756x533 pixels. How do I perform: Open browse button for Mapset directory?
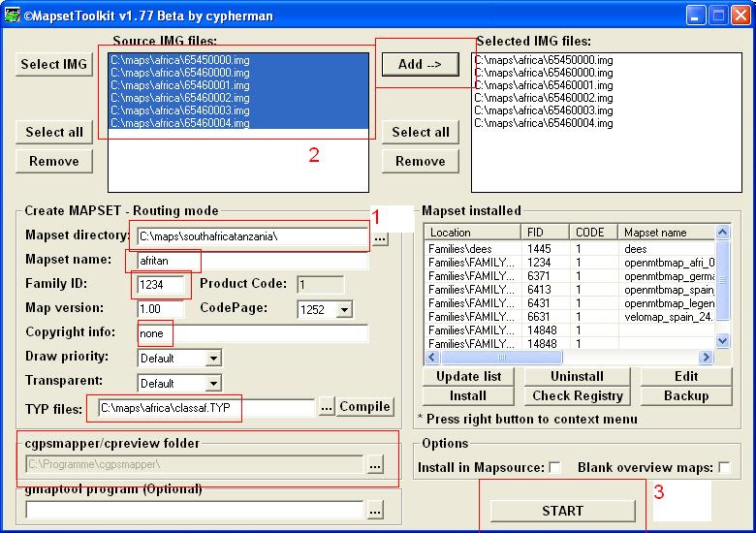[380, 238]
